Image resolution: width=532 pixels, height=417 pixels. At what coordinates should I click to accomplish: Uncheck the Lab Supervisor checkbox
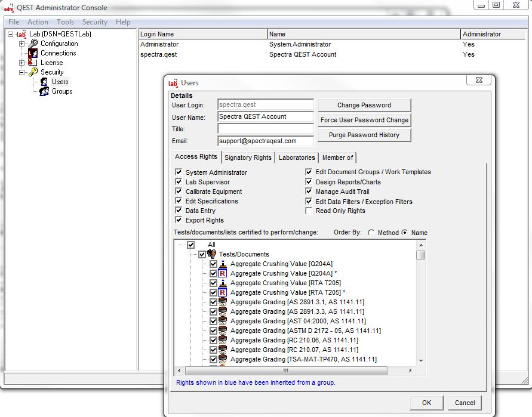click(179, 182)
